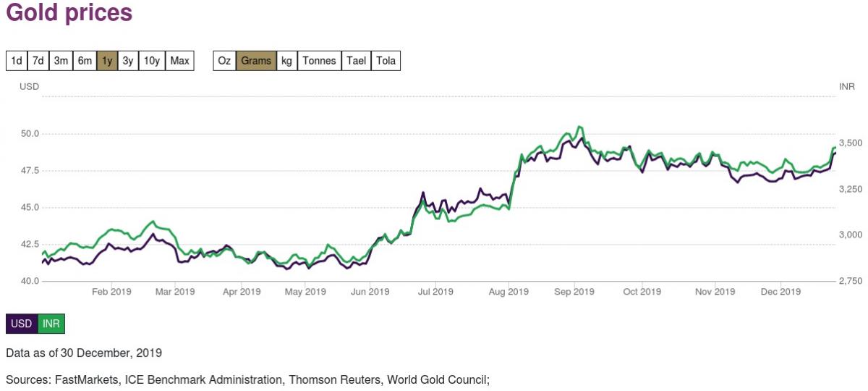Change unit to Tonnes
The height and width of the screenshot is (391, 868).
click(x=320, y=61)
